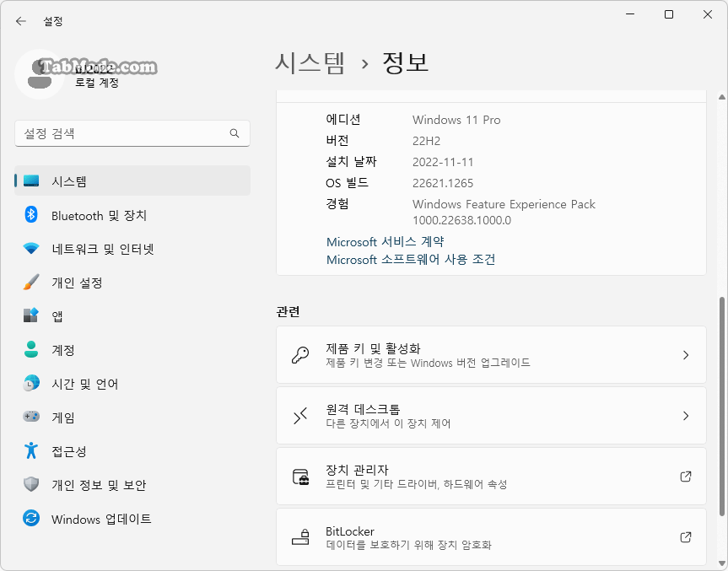Click the Bluetooth icon in the sidebar
The height and width of the screenshot is (571, 728).
point(31,215)
